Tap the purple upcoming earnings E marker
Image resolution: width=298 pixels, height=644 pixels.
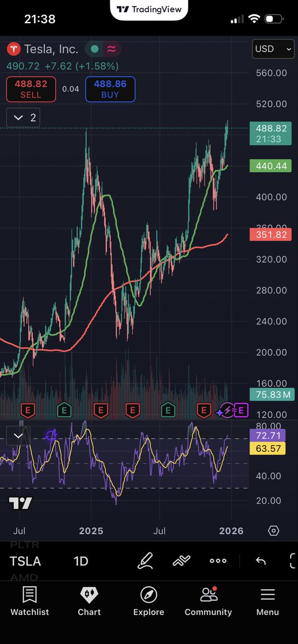(x=241, y=411)
